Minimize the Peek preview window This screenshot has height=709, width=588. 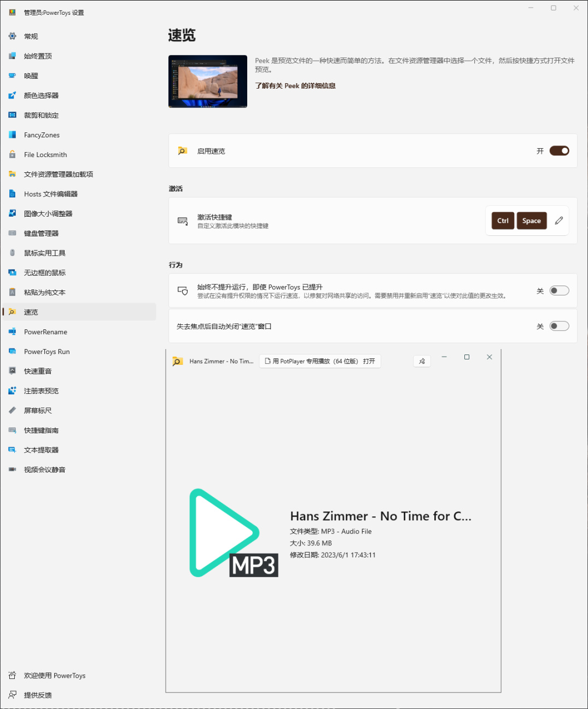point(444,357)
